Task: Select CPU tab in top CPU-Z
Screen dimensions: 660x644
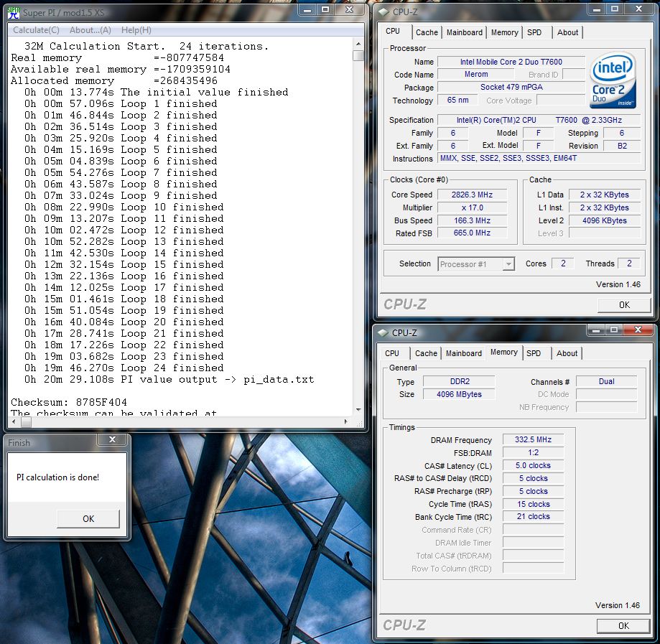Action: (x=393, y=31)
